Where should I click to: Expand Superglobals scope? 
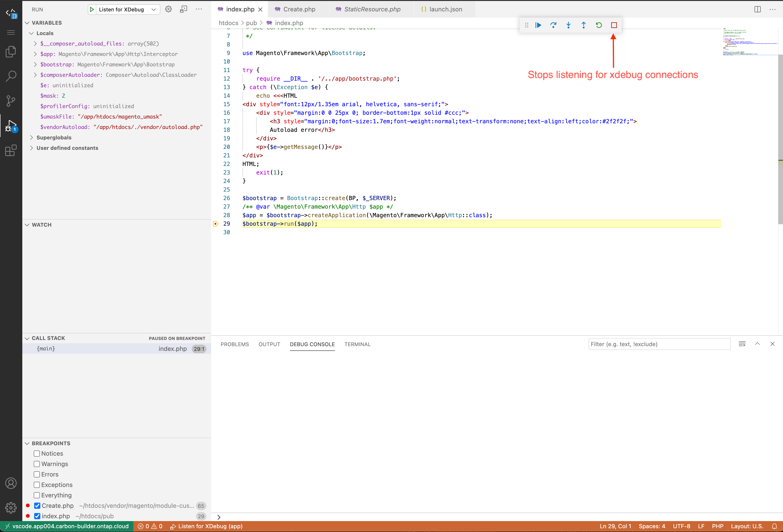[31, 138]
